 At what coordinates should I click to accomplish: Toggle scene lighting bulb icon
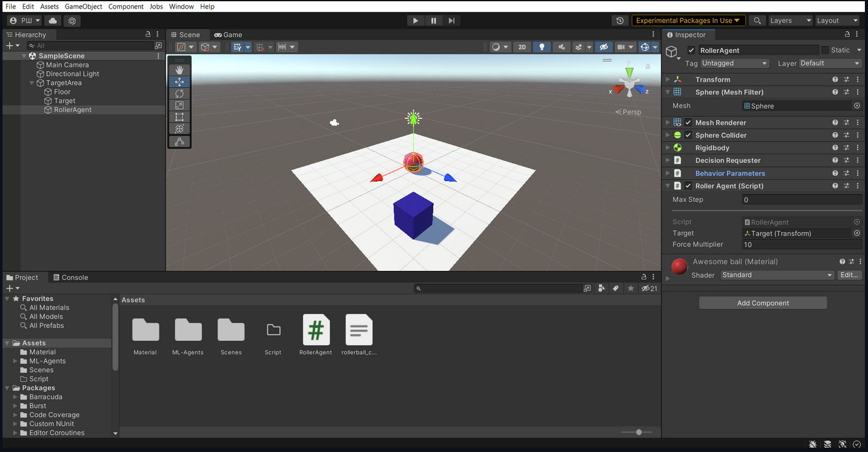[542, 47]
